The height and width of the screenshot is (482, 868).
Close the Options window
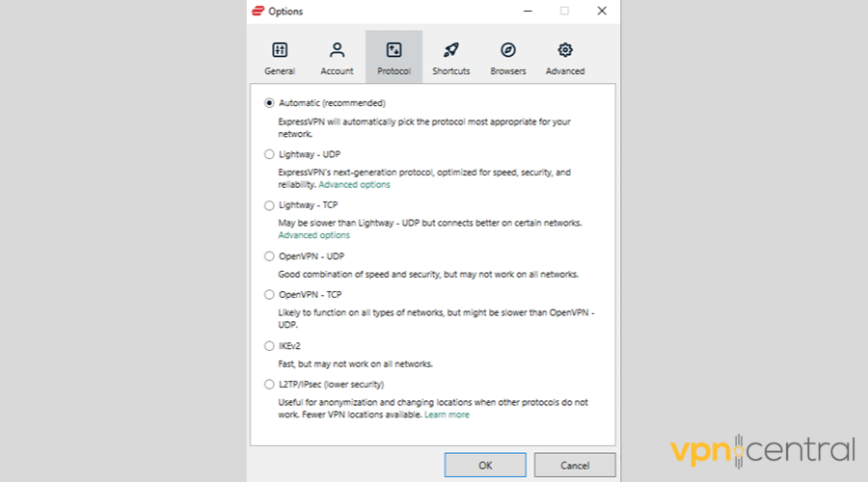(602, 11)
